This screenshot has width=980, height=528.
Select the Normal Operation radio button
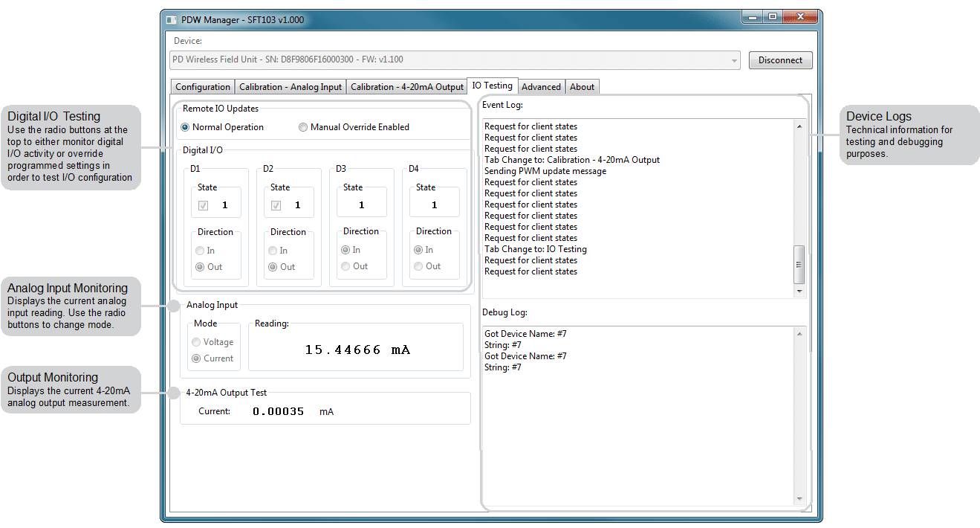pyautogui.click(x=222, y=127)
